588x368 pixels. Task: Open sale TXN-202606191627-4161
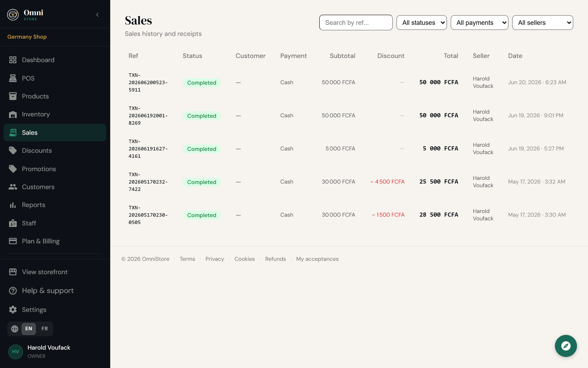[148, 149]
